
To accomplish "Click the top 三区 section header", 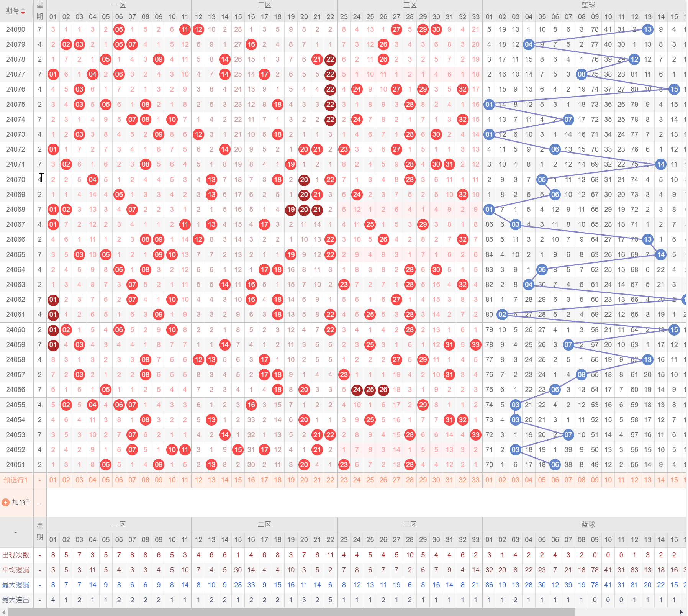I will click(410, 5).
